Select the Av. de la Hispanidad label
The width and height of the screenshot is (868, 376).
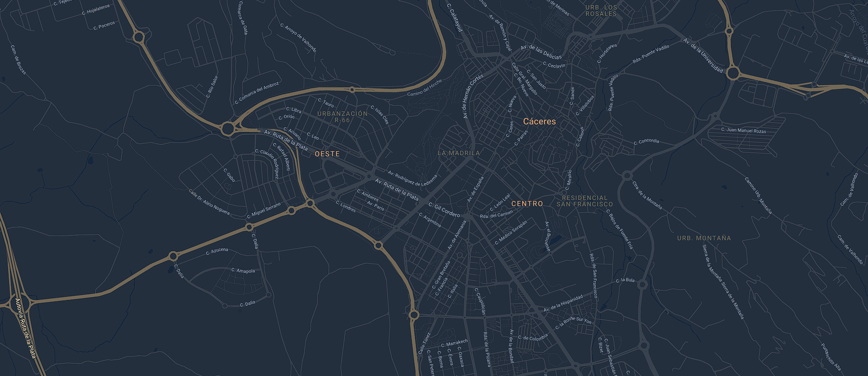coord(563,304)
